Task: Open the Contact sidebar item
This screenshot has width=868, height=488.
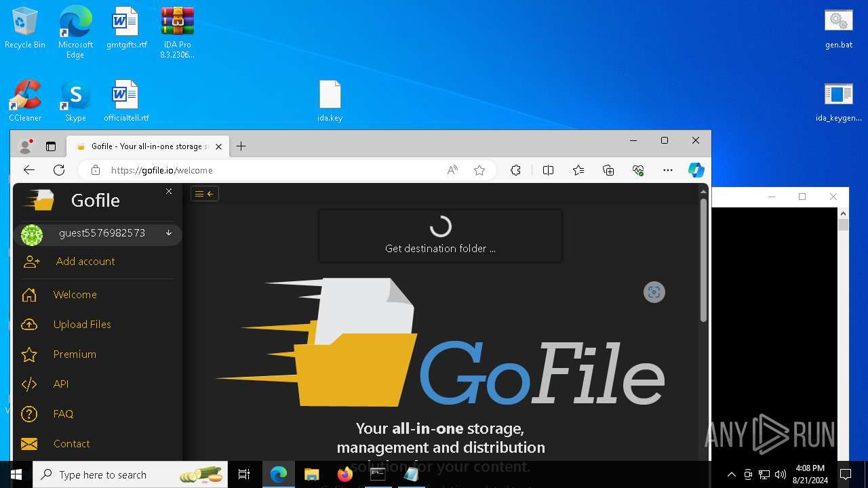Action: pyautogui.click(x=98, y=444)
